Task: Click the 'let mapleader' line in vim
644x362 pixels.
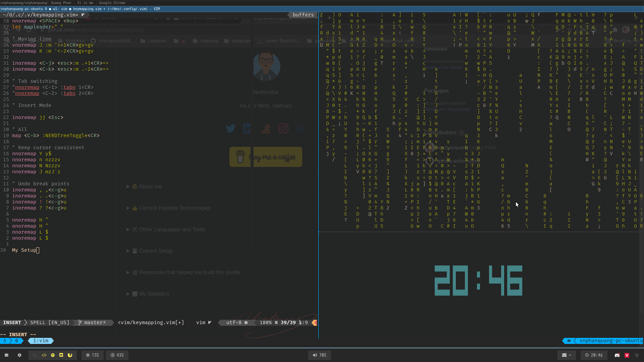Action: coord(38,27)
